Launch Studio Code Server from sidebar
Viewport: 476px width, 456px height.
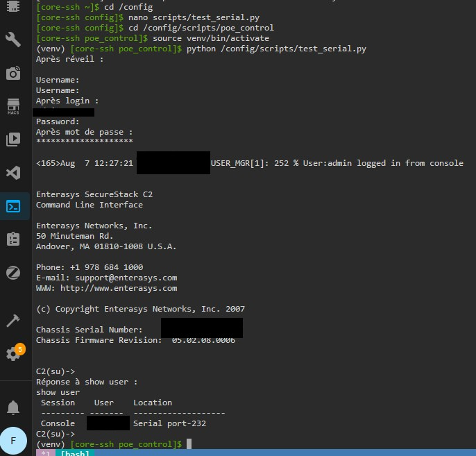pyautogui.click(x=13, y=173)
